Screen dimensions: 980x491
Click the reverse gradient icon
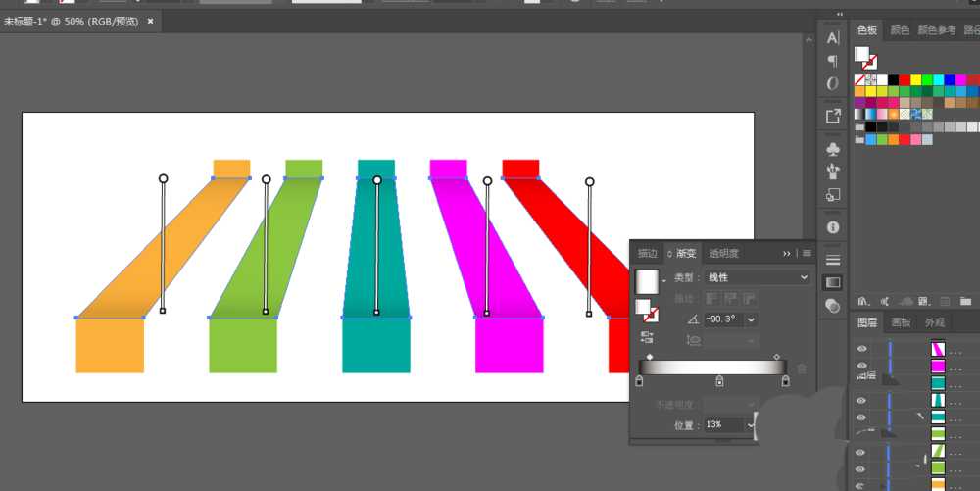click(x=648, y=336)
